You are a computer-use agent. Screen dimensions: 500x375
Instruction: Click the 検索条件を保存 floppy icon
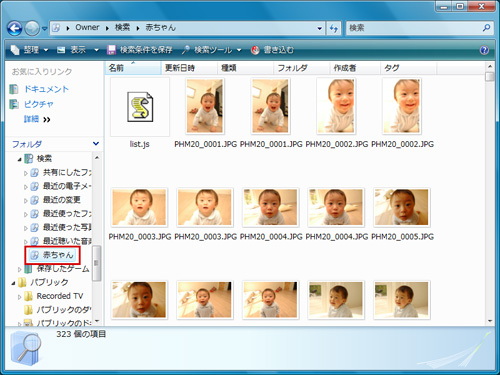point(111,50)
